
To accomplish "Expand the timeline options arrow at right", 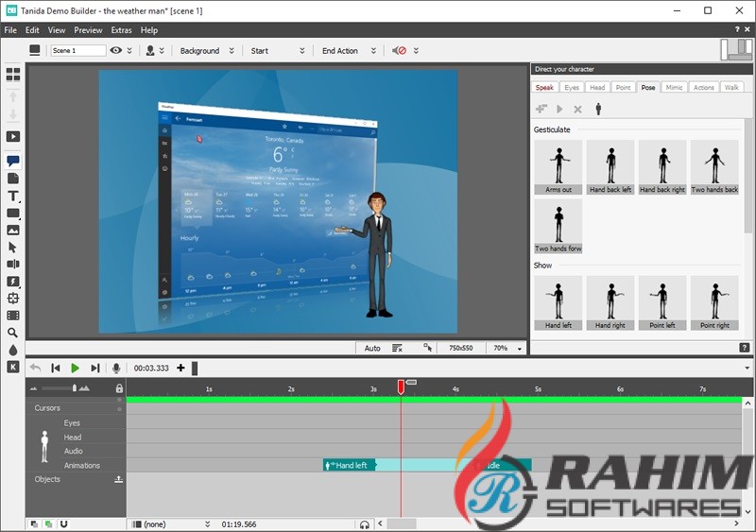I will pyautogui.click(x=747, y=368).
